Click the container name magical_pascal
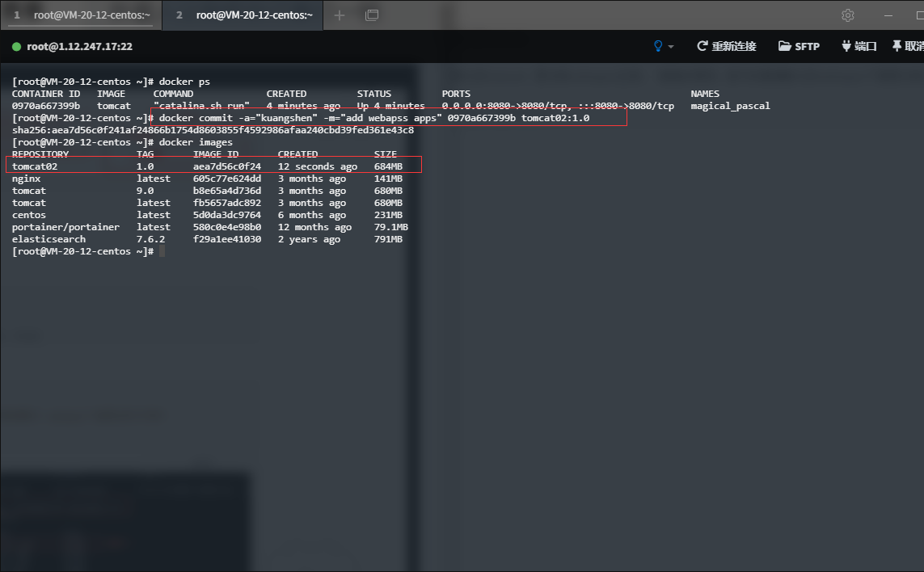The height and width of the screenshot is (572, 924). point(730,106)
